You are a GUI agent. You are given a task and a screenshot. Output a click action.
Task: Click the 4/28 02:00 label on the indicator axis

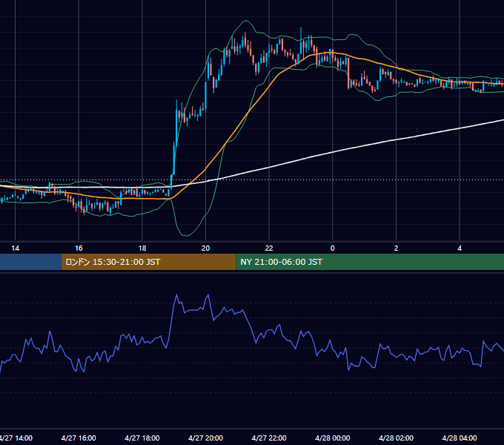coord(396,438)
